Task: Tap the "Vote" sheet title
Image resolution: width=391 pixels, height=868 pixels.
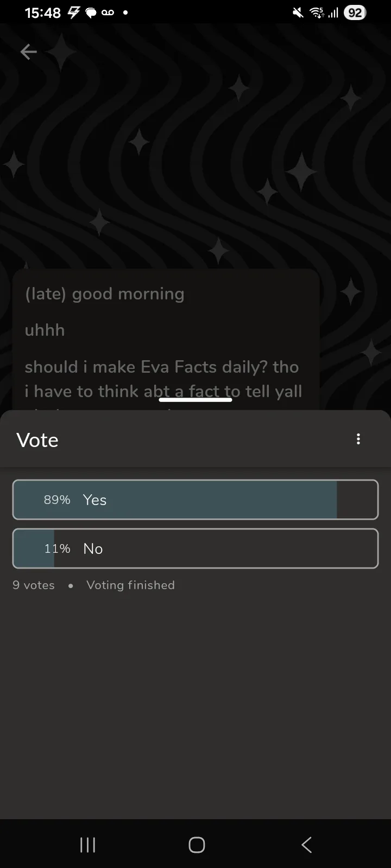Action: point(37,440)
